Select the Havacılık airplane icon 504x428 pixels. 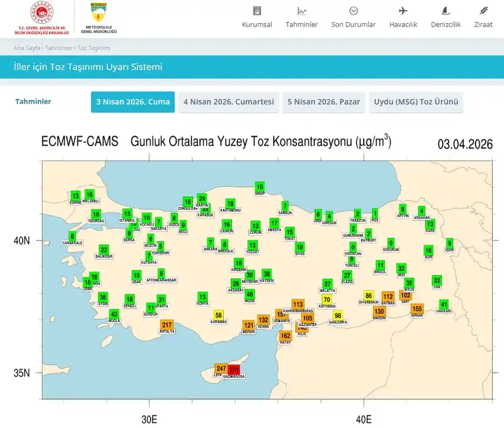[403, 10]
